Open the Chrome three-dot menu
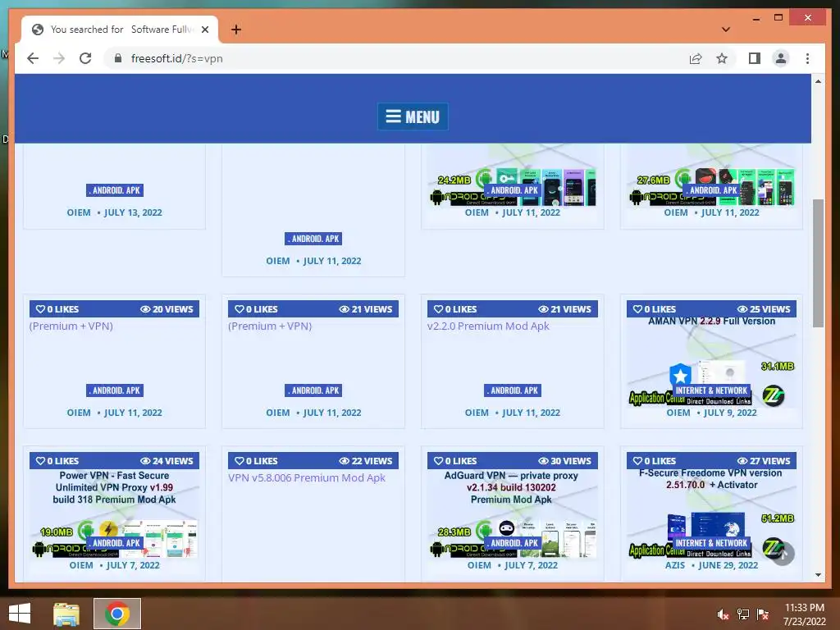The height and width of the screenshot is (630, 840). click(x=807, y=58)
